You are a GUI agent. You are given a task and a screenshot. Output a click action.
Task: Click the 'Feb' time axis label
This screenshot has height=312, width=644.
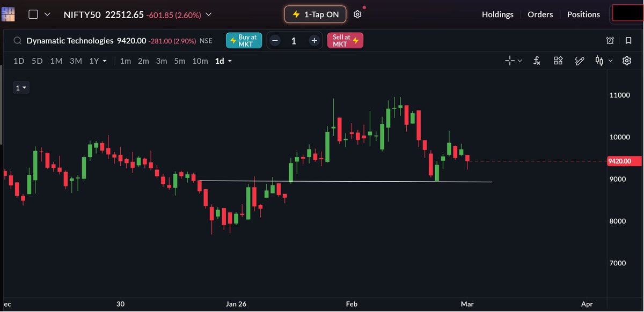point(352,304)
